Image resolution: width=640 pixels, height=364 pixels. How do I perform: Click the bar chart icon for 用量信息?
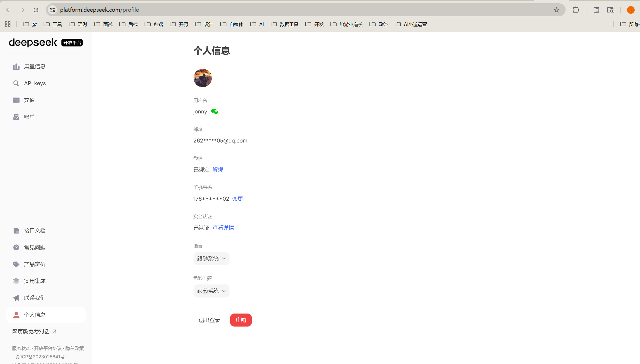click(16, 67)
